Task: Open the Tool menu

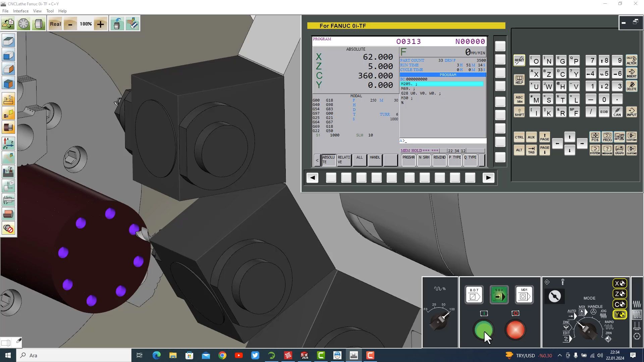Action: click(x=50, y=11)
